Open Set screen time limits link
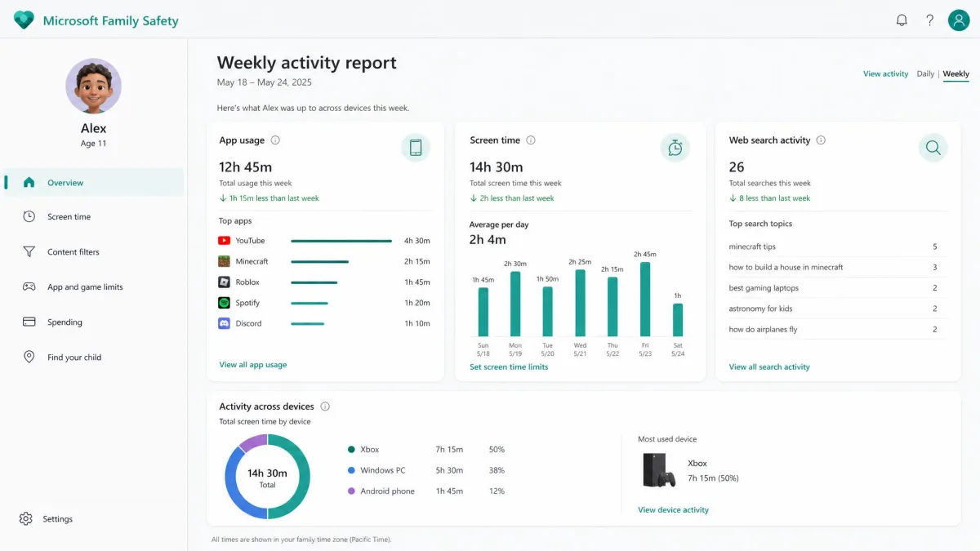This screenshot has width=980, height=551. (x=509, y=367)
